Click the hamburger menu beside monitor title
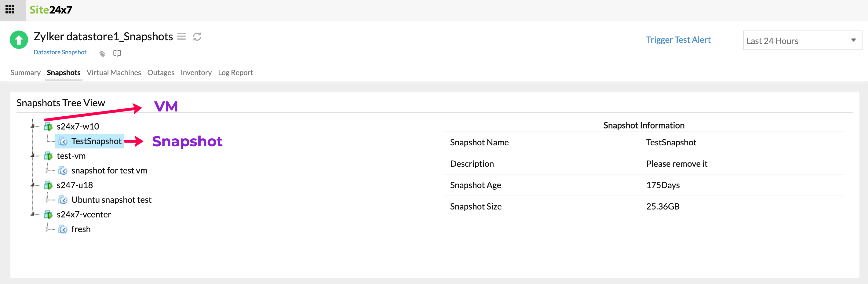 click(181, 36)
